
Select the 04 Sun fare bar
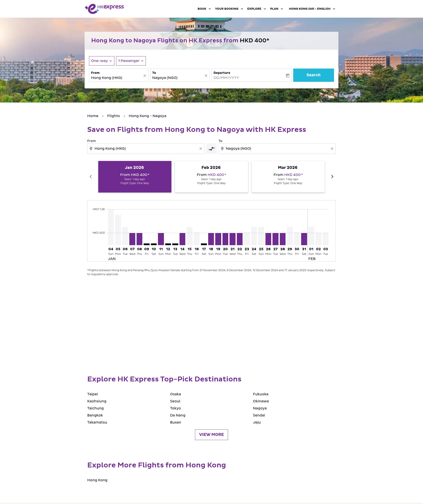111,227
